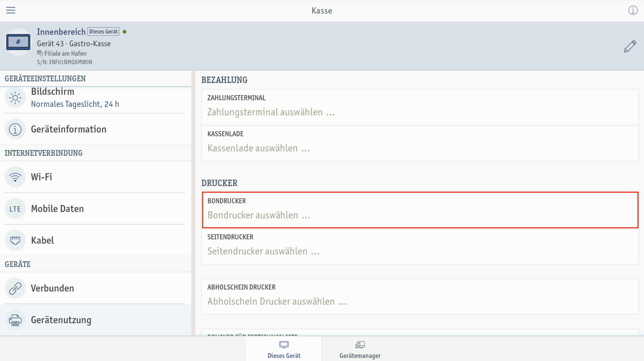The width and height of the screenshot is (644, 361).
Task: Click the info icon in top bar
Action: click(633, 10)
